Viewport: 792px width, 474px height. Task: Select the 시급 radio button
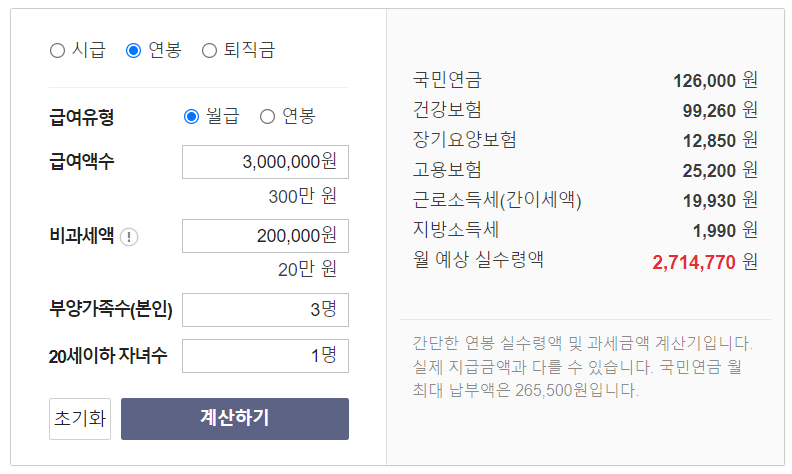point(58,51)
